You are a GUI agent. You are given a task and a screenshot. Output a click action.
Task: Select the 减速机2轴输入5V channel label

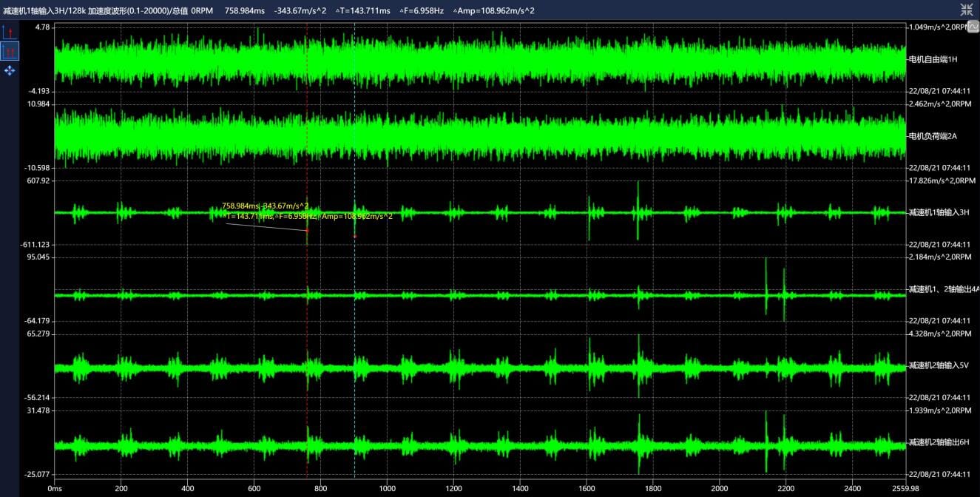[938, 365]
